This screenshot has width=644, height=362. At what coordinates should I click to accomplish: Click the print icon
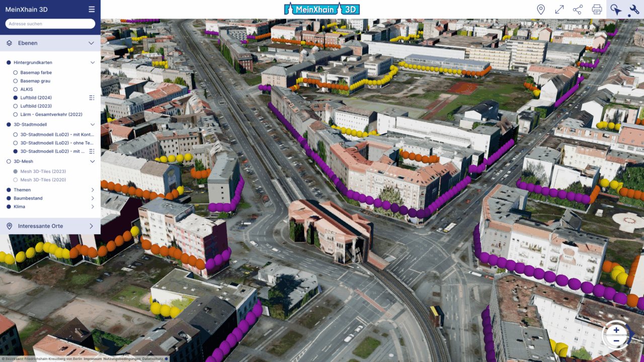coord(597,9)
